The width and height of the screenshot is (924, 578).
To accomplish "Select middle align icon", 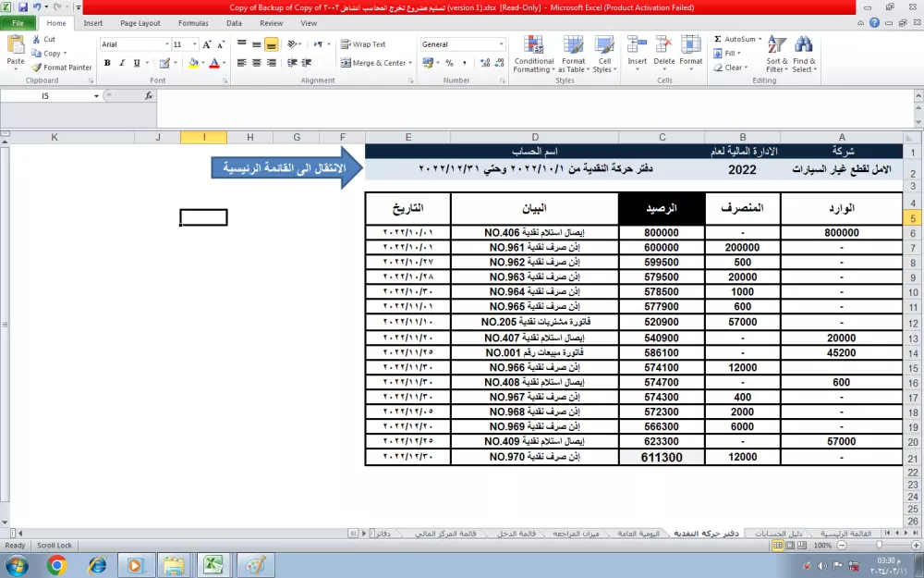I will coord(256,44).
